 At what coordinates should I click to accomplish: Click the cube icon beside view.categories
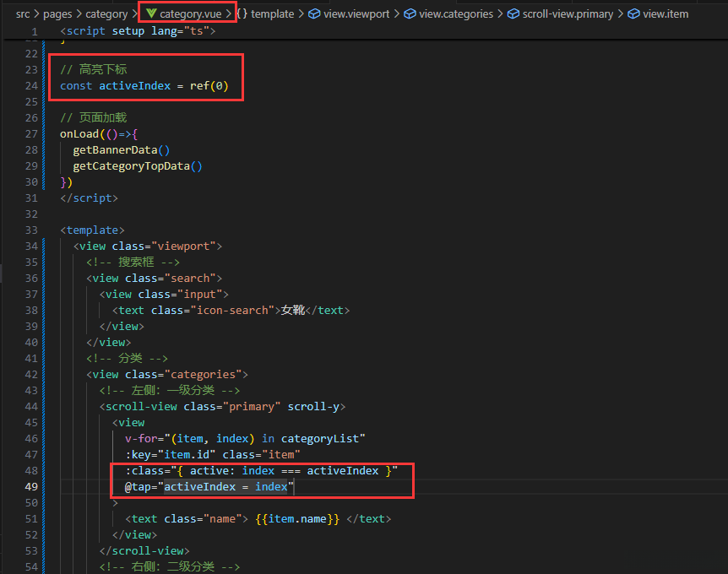(x=410, y=14)
